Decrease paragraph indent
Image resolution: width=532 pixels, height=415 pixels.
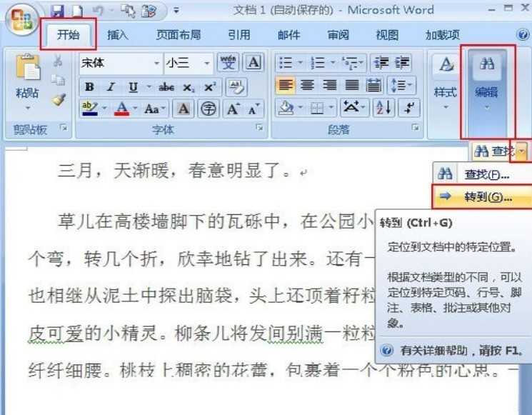tap(381, 63)
